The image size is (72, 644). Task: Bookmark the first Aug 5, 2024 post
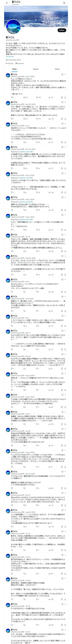click(x=62, y=97)
